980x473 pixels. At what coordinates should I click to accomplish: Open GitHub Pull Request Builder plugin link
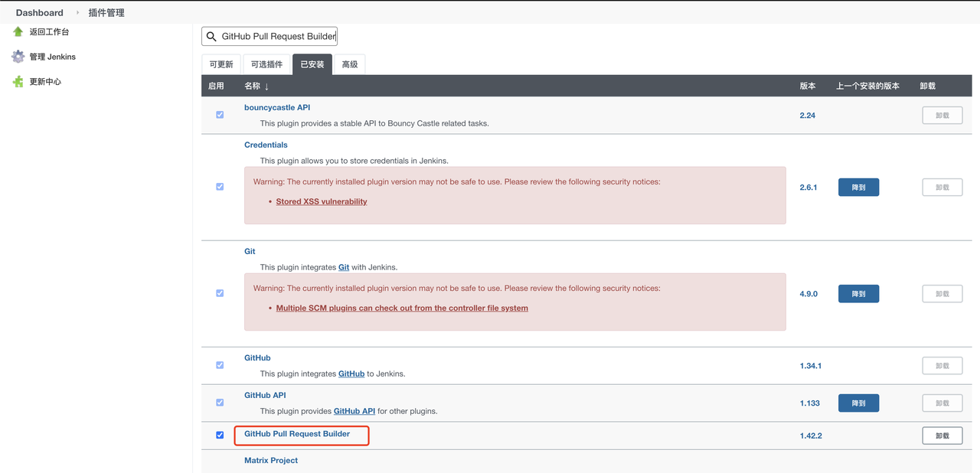click(297, 434)
